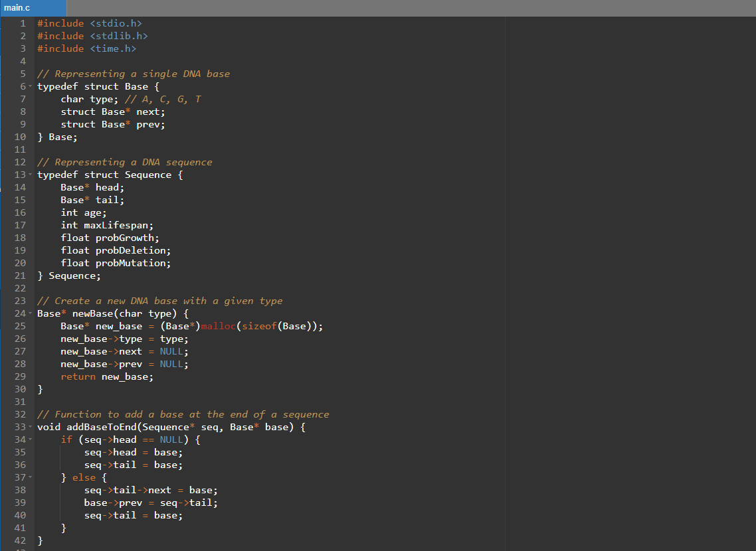Fold the addBaseToEnd function at line 33

[x=31, y=427]
